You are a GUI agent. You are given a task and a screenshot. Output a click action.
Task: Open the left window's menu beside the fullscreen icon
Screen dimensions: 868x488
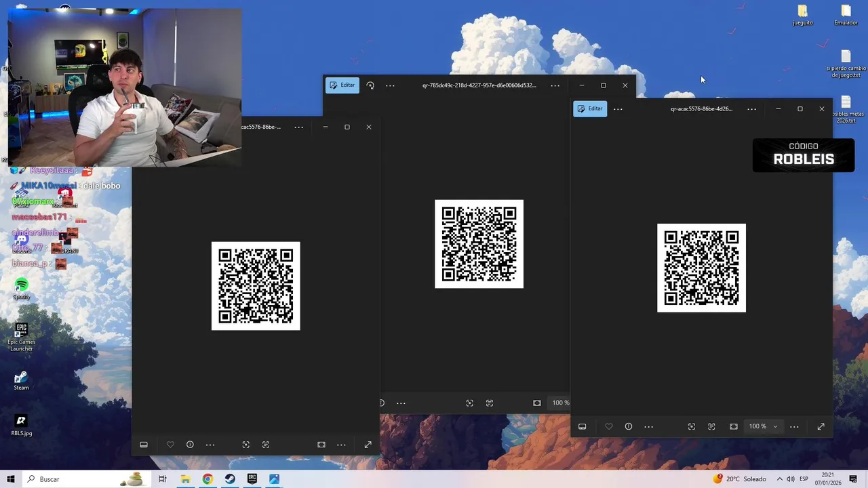(x=341, y=445)
